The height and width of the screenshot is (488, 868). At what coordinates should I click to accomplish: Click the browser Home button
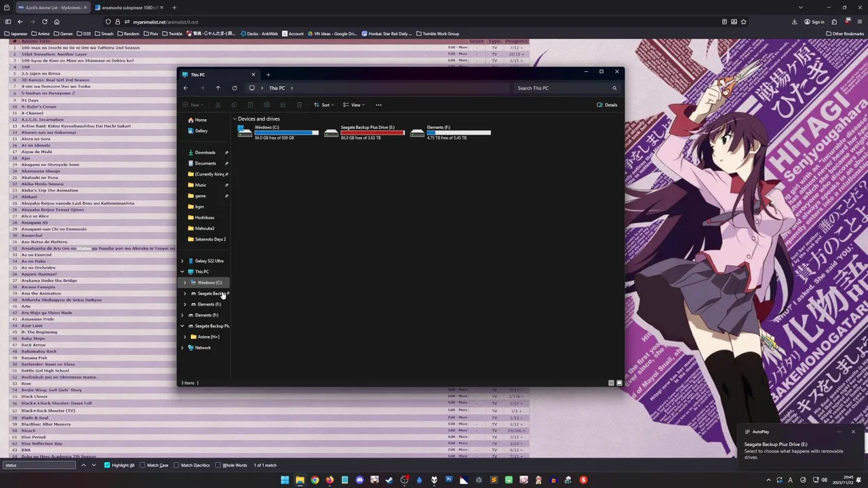[x=56, y=22]
